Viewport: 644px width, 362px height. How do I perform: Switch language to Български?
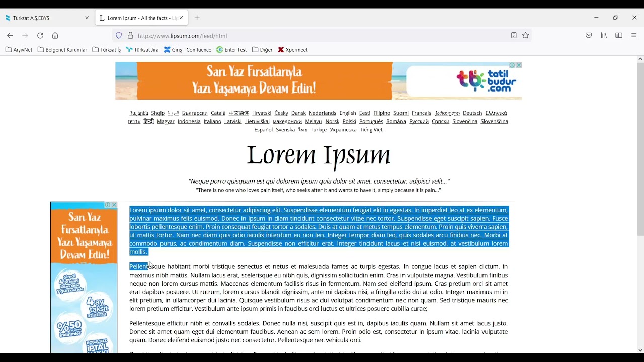coord(195,113)
